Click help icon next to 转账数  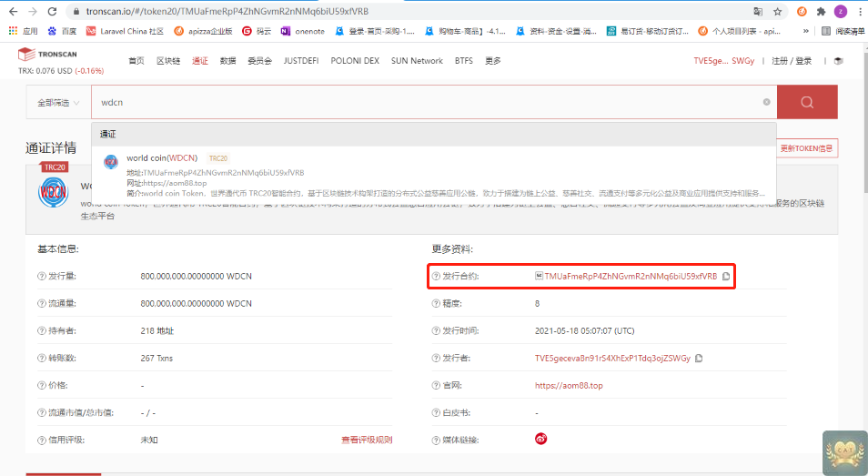[42, 358]
